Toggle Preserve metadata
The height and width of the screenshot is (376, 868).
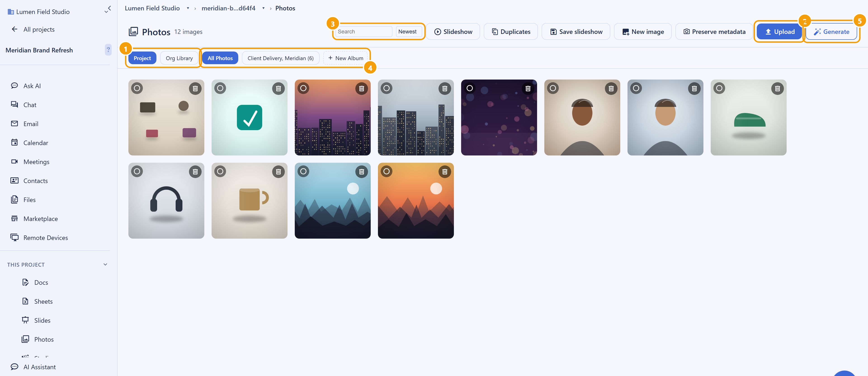click(x=714, y=32)
